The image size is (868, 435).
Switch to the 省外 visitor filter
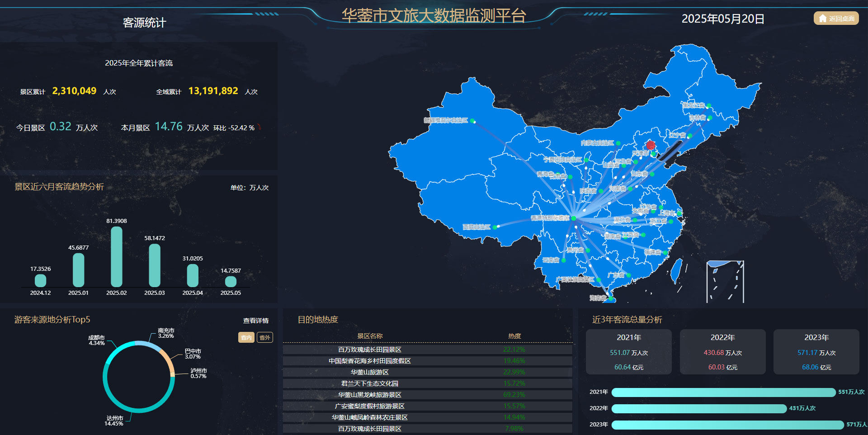click(x=264, y=337)
